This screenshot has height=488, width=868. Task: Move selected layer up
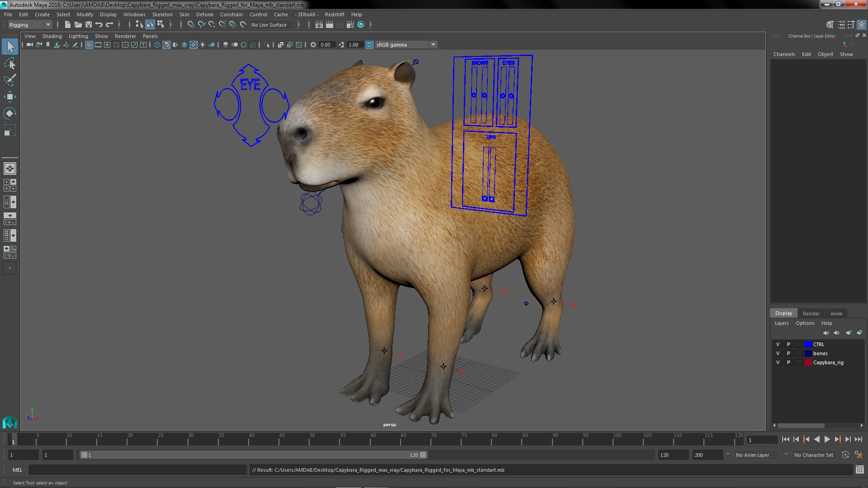tap(826, 333)
